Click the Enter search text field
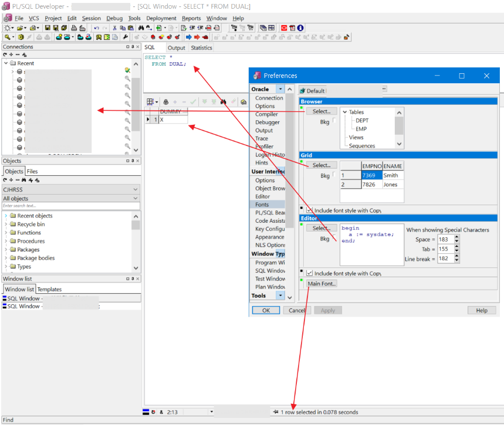504x425 pixels. [x=71, y=206]
